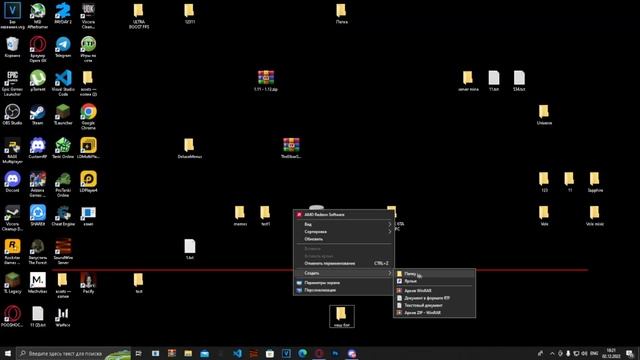Image resolution: width=640 pixels, height=360 pixels.
Task: Select the DeluxeMenus folder on desktop
Action: coord(189,148)
